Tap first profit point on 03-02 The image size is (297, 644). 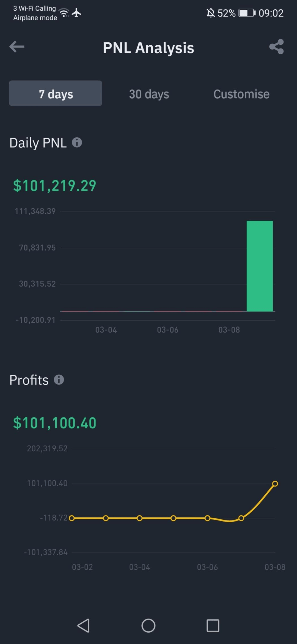point(72,518)
